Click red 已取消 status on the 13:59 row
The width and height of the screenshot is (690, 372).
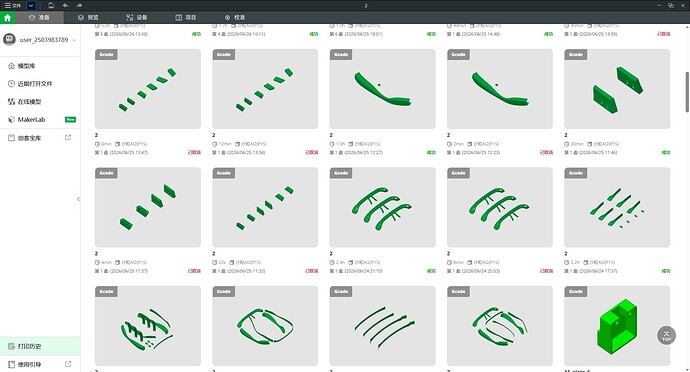pos(664,34)
